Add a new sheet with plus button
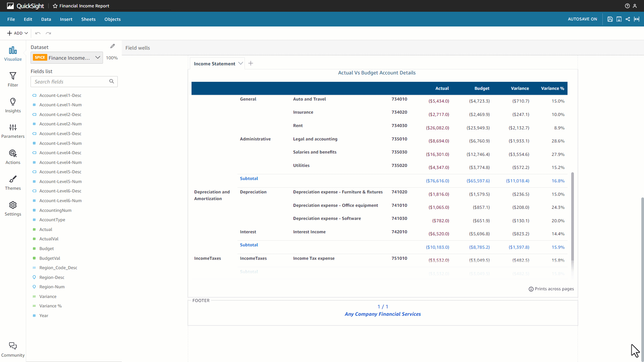This screenshot has height=362, width=644. (x=251, y=63)
